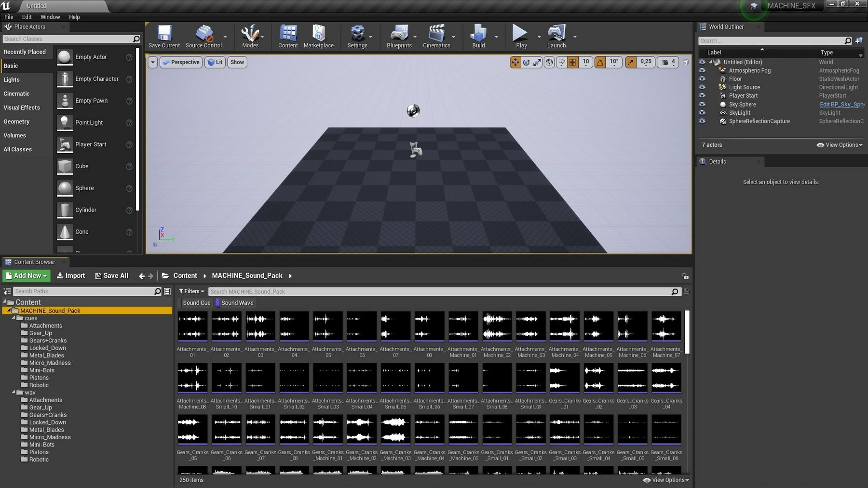The height and width of the screenshot is (488, 868).
Task: Click the Import button
Action: (71, 276)
